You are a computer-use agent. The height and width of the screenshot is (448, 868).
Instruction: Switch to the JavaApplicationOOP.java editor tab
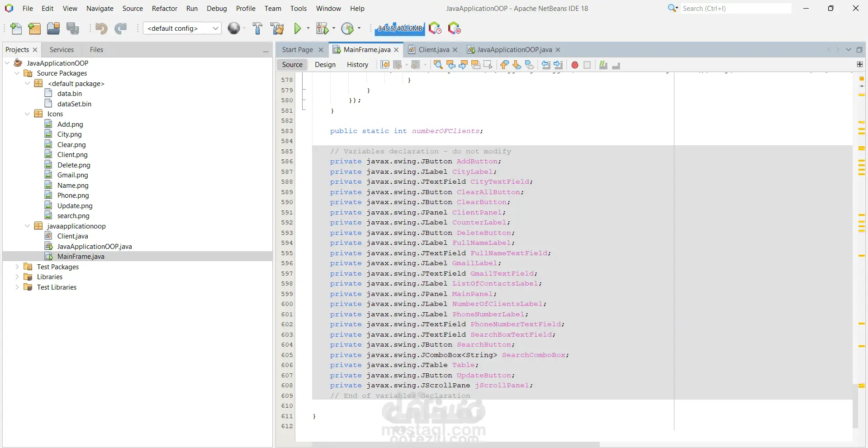[x=514, y=50]
